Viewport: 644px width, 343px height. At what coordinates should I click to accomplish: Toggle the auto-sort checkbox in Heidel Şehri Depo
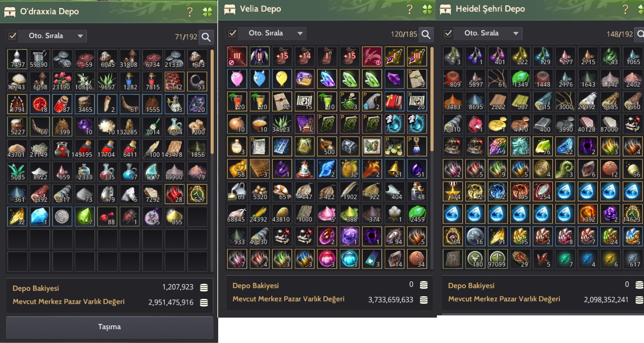click(x=448, y=33)
